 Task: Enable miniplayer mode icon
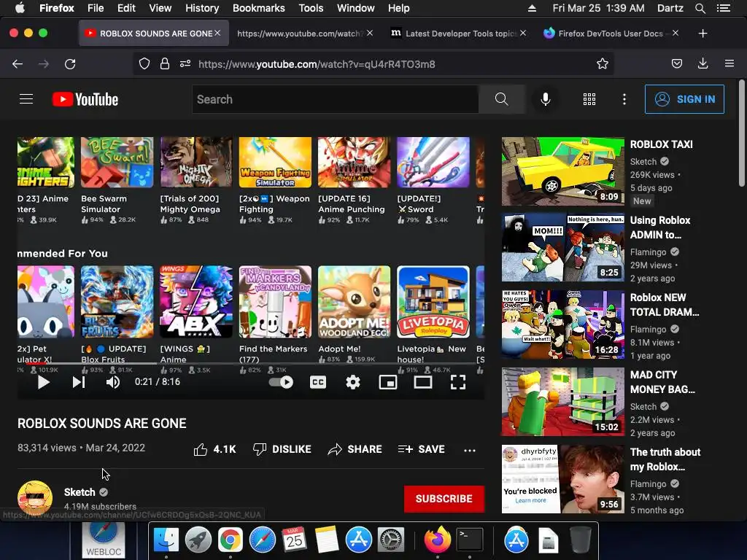[x=388, y=382]
